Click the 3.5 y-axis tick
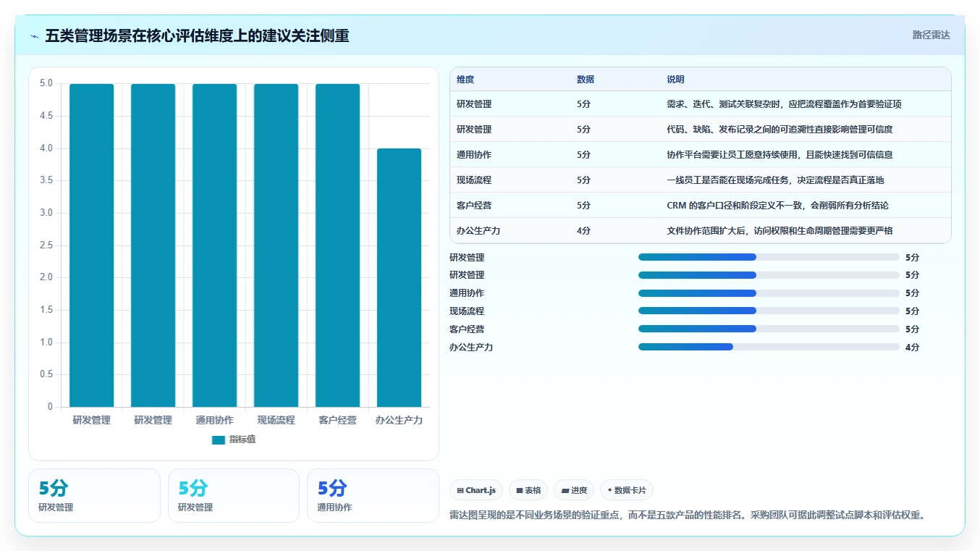The height and width of the screenshot is (551, 980). [x=46, y=180]
